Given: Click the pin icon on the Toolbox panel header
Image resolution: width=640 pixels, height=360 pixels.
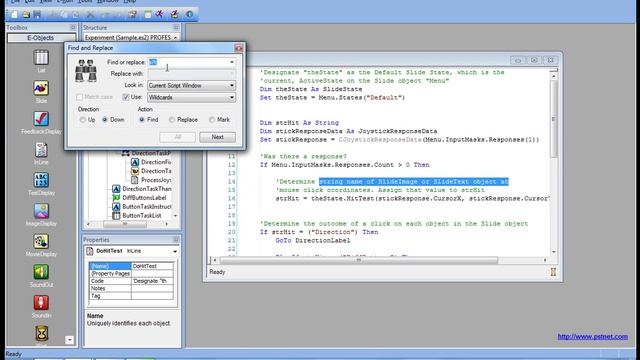Looking at the screenshot, I should (x=73, y=27).
